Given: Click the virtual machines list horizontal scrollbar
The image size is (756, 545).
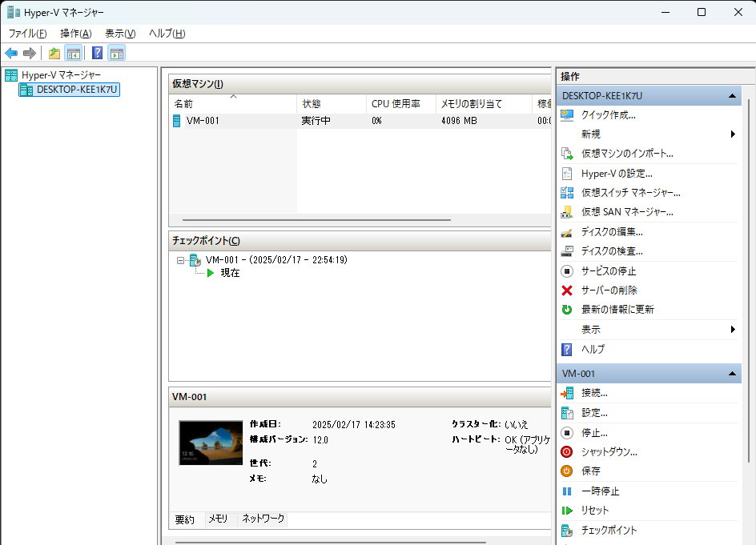Looking at the screenshot, I should (x=316, y=220).
